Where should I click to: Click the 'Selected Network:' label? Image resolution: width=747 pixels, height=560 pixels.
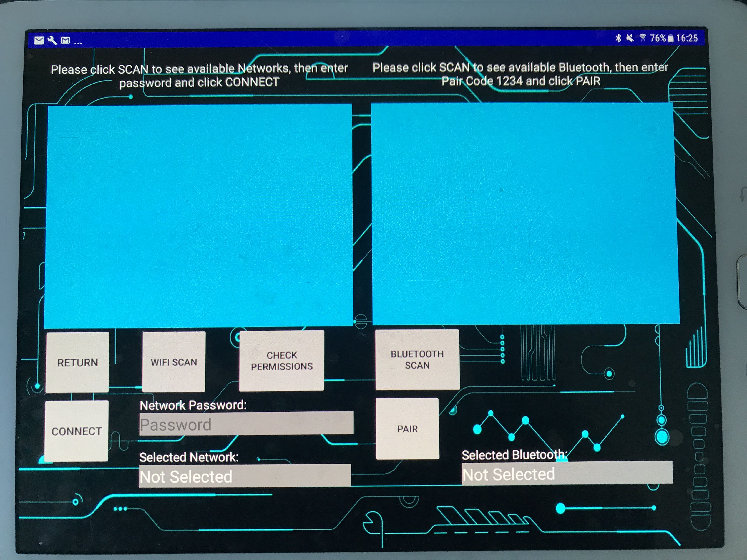(x=189, y=457)
